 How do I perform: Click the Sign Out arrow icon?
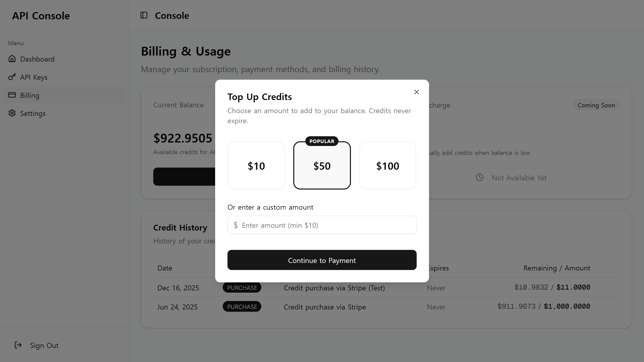pos(18,345)
